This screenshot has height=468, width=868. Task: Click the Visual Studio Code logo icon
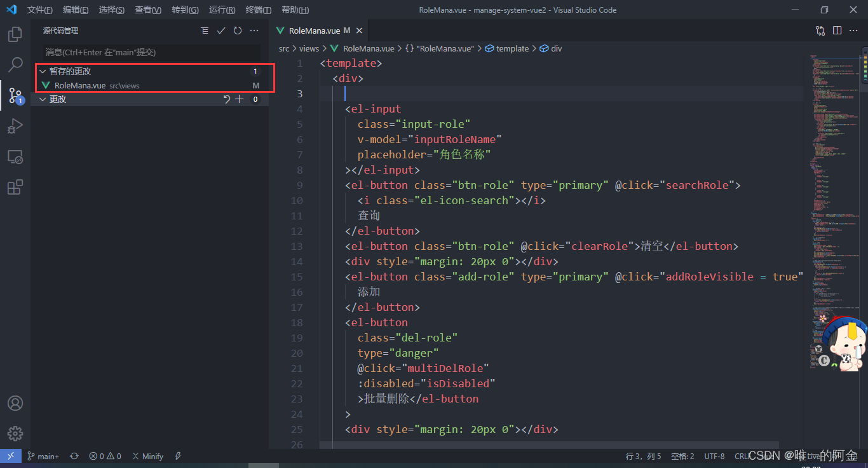coord(11,10)
